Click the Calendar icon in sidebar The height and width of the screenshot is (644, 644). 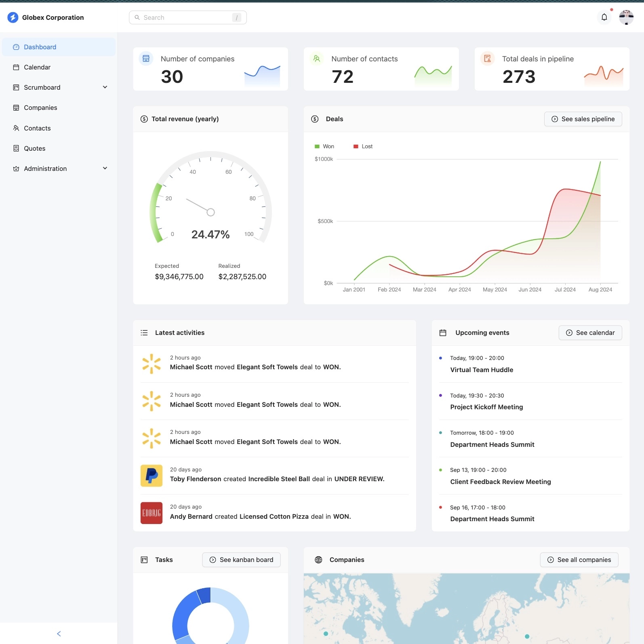click(x=16, y=67)
